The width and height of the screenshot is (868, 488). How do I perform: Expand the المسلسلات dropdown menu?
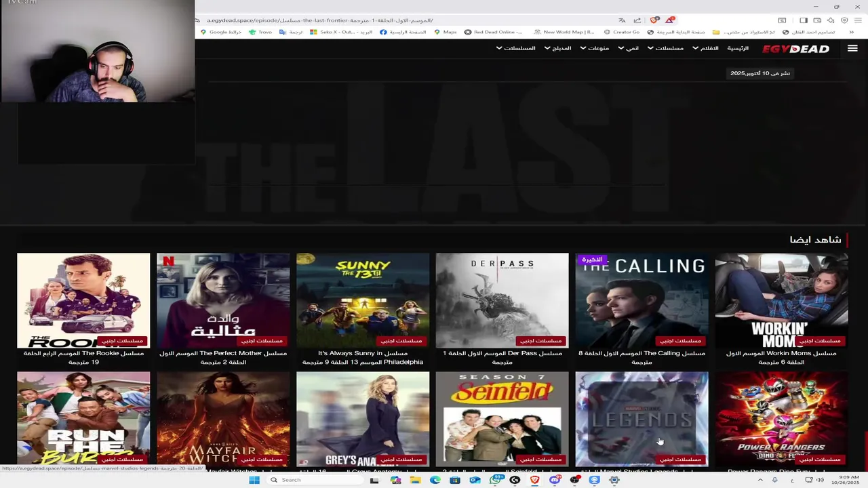point(515,48)
